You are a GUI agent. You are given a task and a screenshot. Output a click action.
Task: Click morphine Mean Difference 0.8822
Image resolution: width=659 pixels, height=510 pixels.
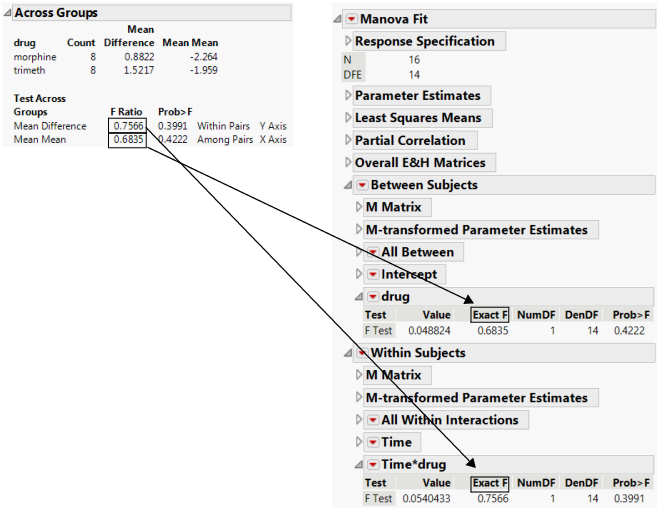(x=139, y=57)
